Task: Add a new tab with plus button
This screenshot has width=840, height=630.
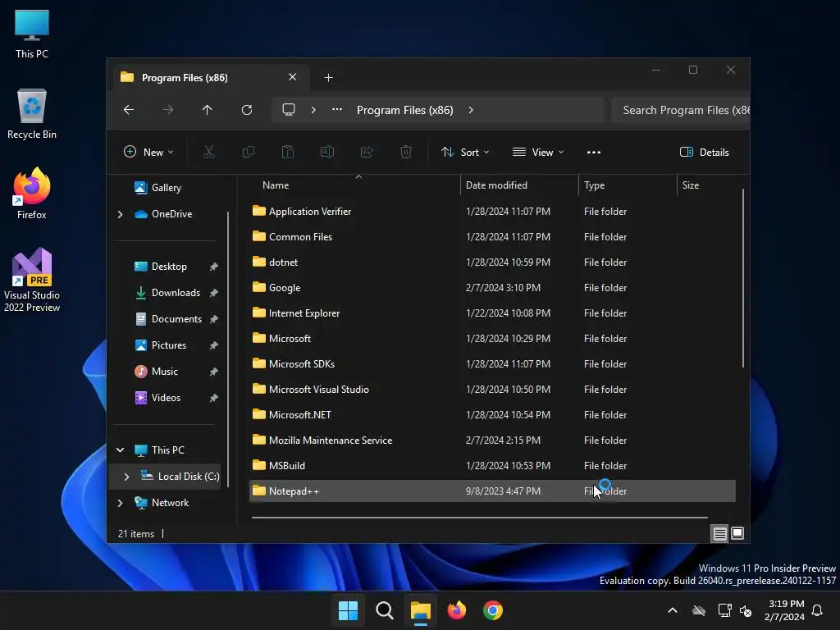Action: pos(328,78)
